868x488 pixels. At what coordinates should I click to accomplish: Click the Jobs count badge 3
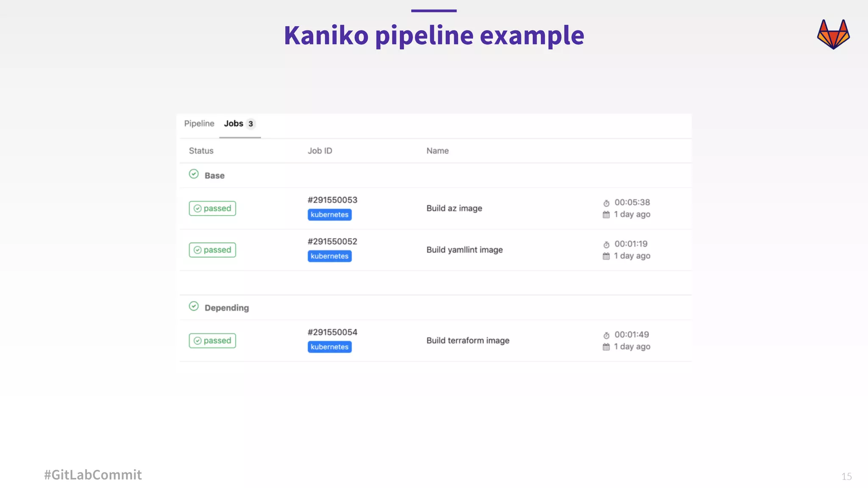[x=250, y=124]
